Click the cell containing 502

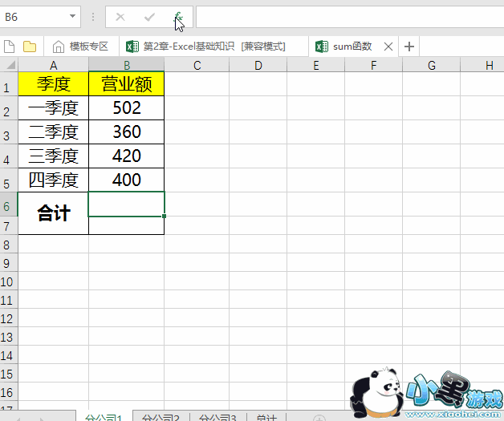coord(127,108)
